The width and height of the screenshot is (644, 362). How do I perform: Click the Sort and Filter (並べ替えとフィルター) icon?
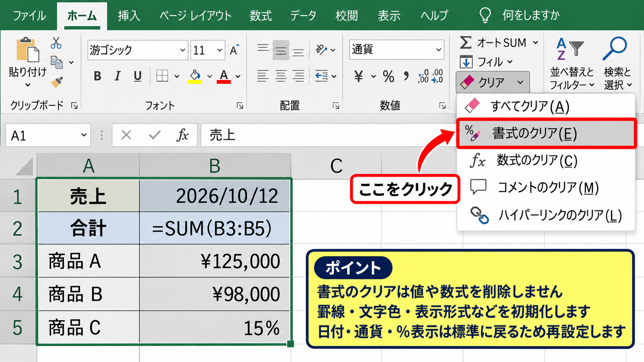tap(570, 49)
